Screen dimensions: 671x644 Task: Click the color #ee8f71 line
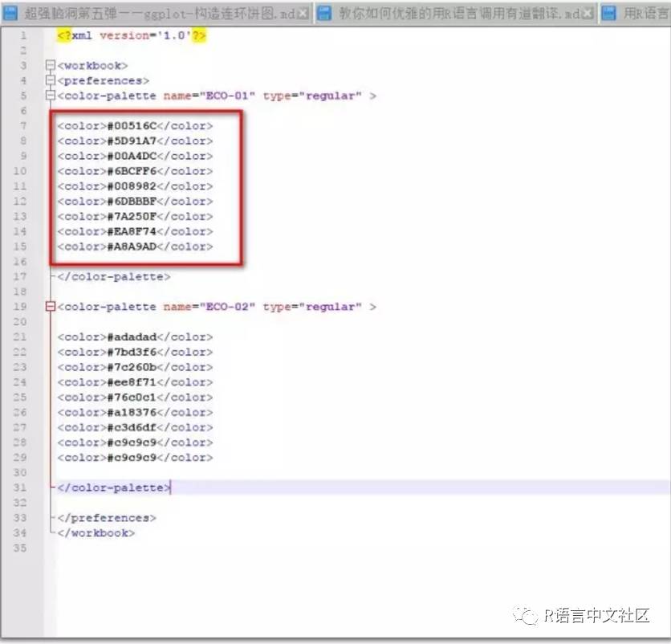coord(135,382)
